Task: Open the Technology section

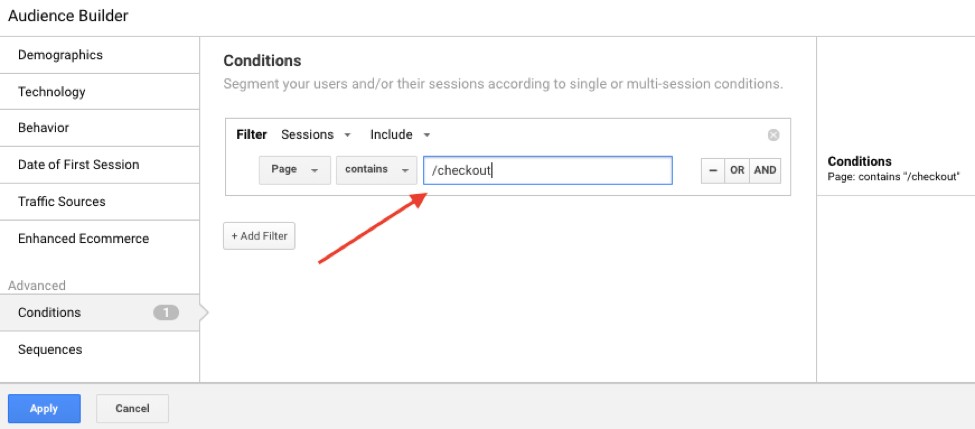Action: pyautogui.click(x=52, y=92)
